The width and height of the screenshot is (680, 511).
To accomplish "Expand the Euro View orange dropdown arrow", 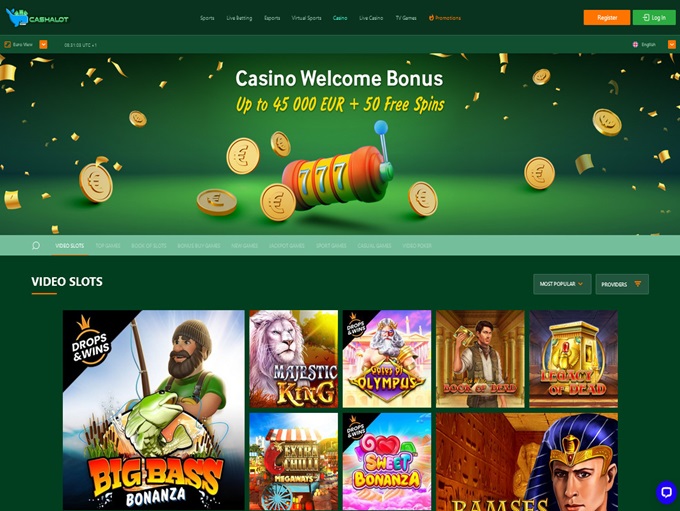I will click(43, 44).
